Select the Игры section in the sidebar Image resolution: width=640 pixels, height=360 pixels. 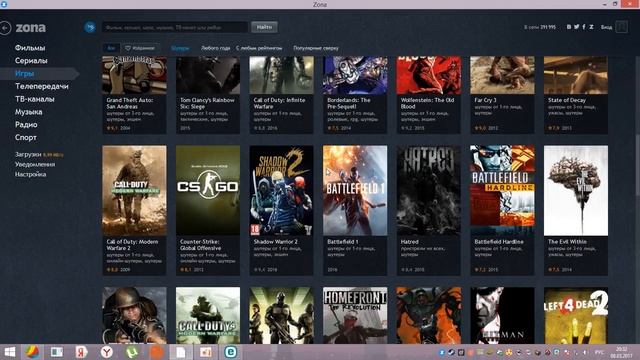(24, 73)
